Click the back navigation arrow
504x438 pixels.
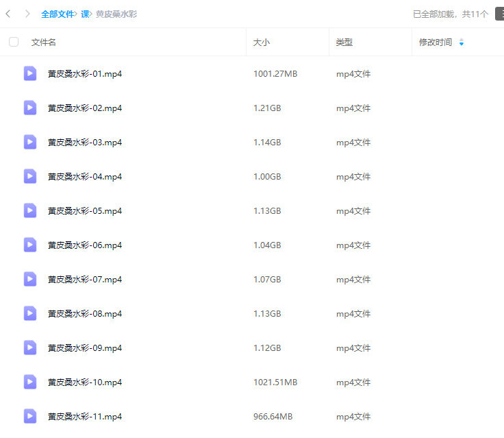point(8,14)
